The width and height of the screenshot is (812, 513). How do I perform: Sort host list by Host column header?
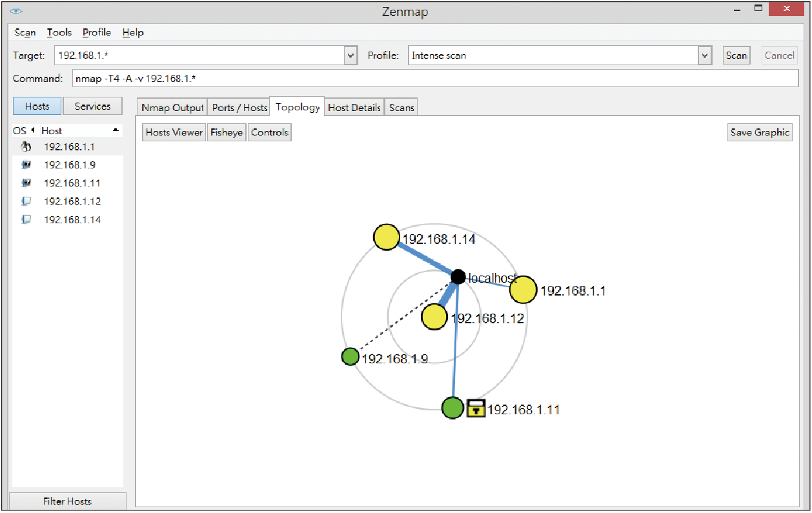pyautogui.click(x=80, y=130)
